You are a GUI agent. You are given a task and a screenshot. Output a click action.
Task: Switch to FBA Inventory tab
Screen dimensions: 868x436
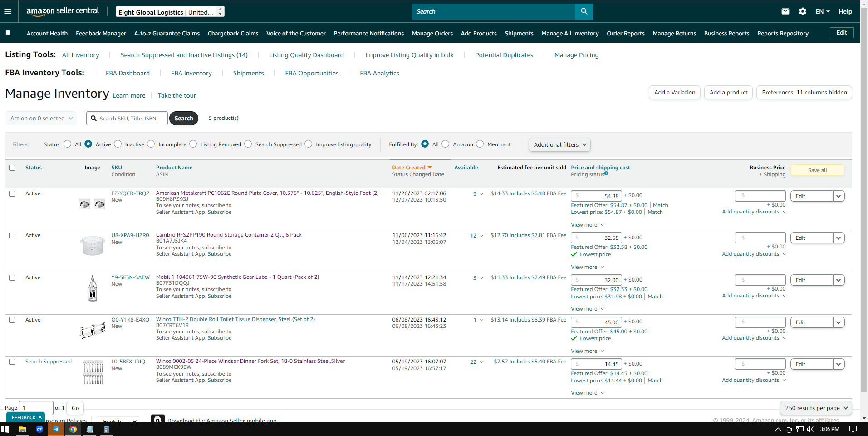(191, 73)
